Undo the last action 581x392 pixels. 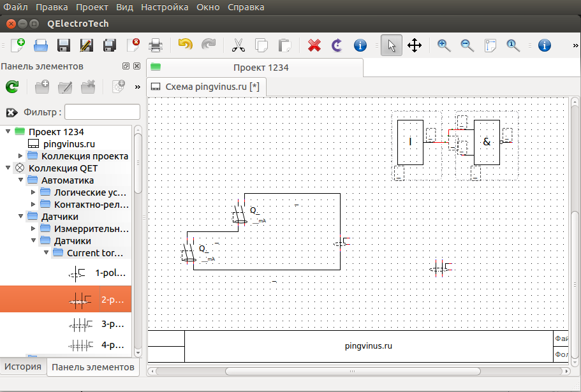(x=185, y=45)
